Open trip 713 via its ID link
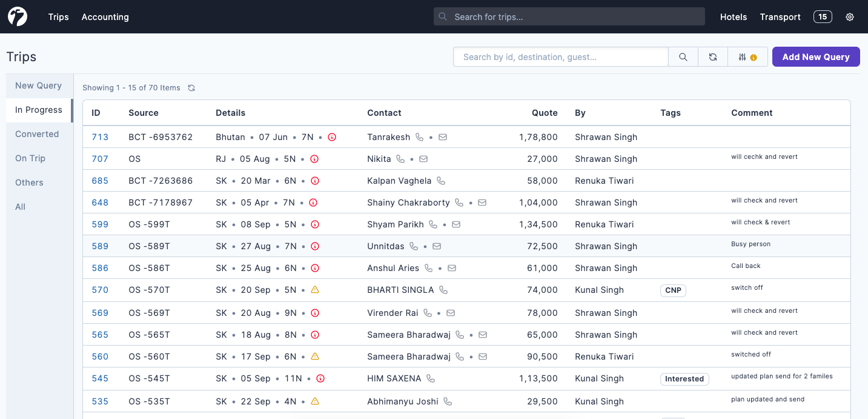Image resolution: width=868 pixels, height=419 pixels. point(100,137)
